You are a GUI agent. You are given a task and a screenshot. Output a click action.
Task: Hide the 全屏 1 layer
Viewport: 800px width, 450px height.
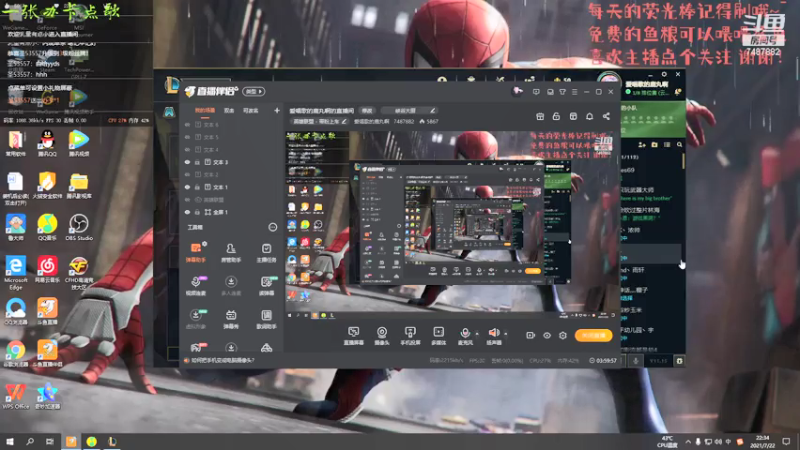187,212
